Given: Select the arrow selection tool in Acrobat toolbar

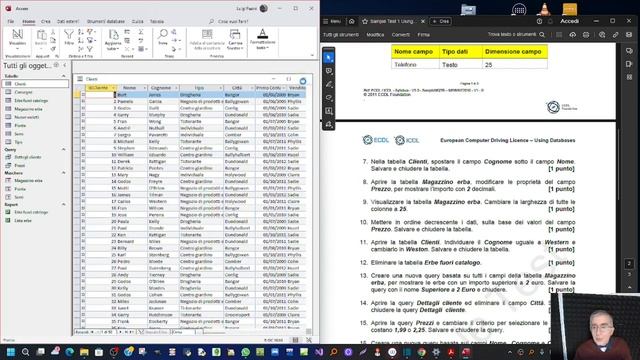Looking at the screenshot, I should (329, 58).
